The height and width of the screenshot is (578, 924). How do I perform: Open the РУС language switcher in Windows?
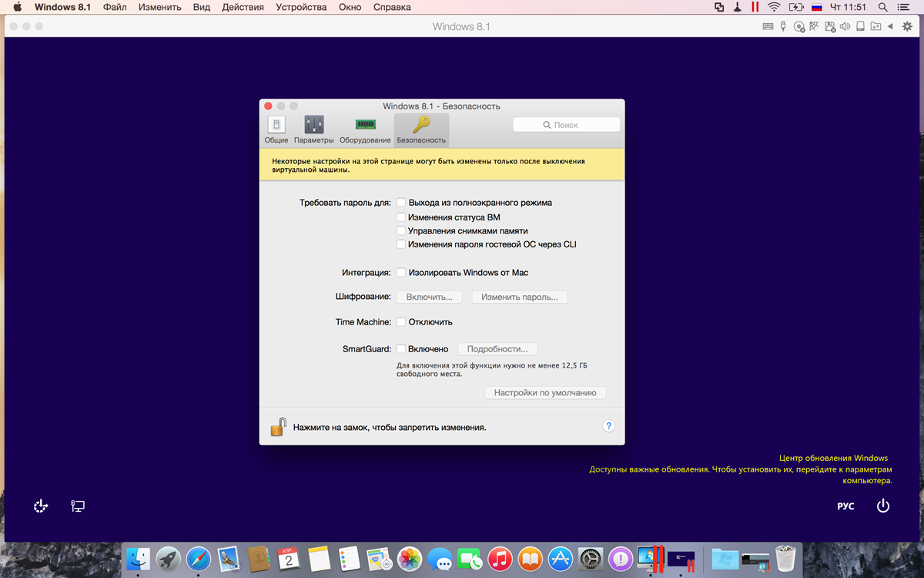click(x=845, y=506)
